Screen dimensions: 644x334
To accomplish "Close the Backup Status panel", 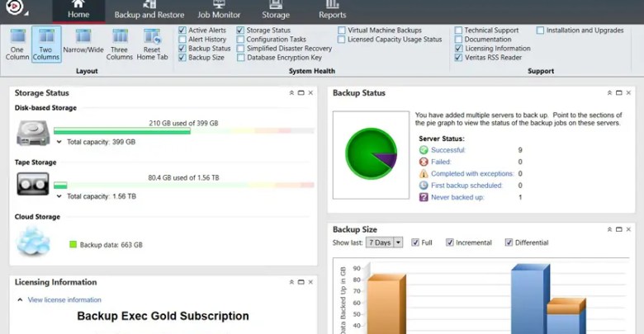I will 628,93.
